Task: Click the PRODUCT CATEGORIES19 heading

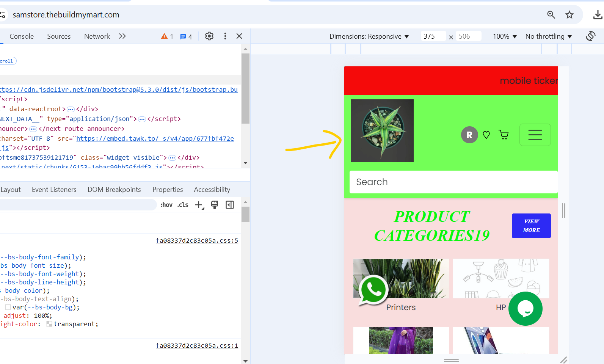Action: coord(432,226)
